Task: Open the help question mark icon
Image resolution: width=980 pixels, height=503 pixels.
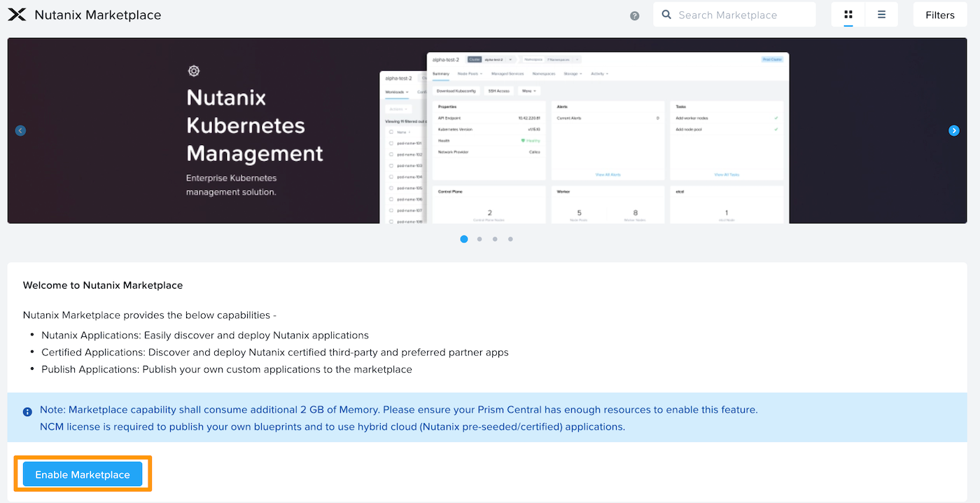Action: [634, 15]
